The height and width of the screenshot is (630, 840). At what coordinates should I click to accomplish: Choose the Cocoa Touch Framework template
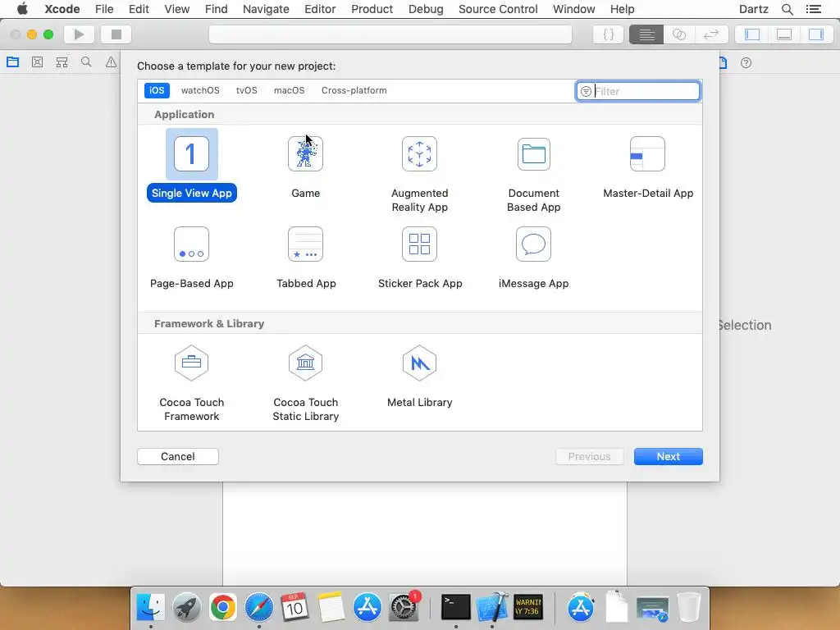pos(192,383)
